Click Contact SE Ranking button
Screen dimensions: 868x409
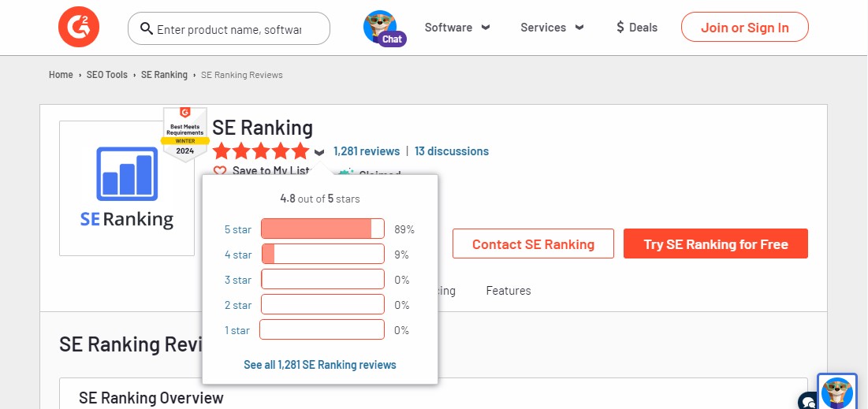click(x=533, y=244)
